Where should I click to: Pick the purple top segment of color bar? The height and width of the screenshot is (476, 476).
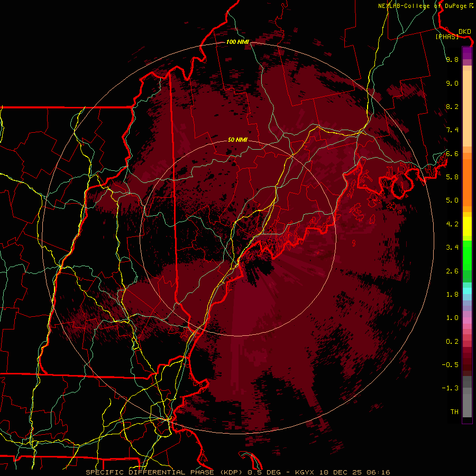pyautogui.click(x=467, y=53)
